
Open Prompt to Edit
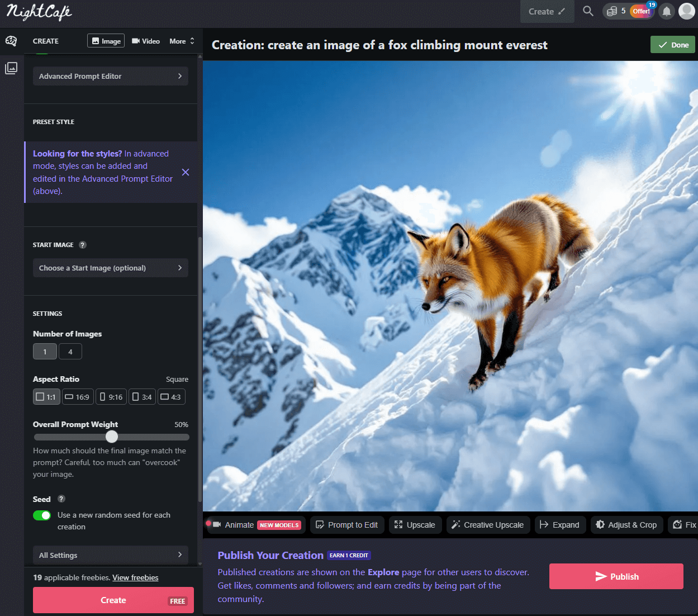coord(347,524)
